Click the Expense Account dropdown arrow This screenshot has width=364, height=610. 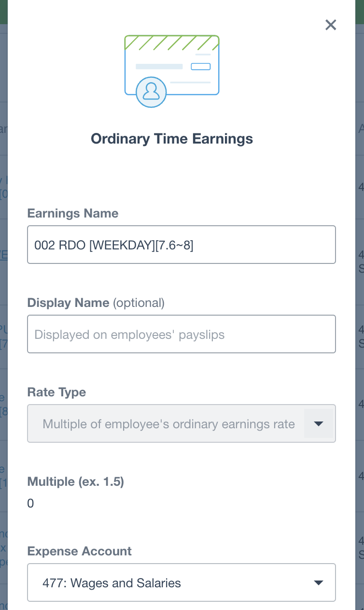318,583
